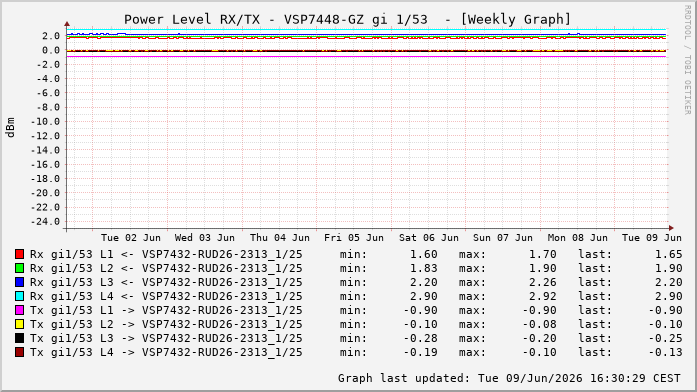
Task: Click the Fri 05 Jun axis label
Action: click(354, 238)
